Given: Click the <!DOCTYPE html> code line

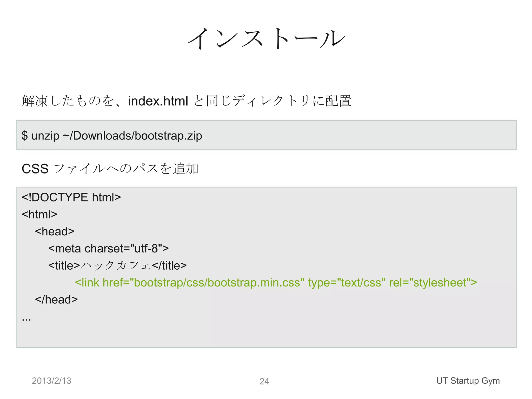Looking at the screenshot, I should [x=71, y=197].
